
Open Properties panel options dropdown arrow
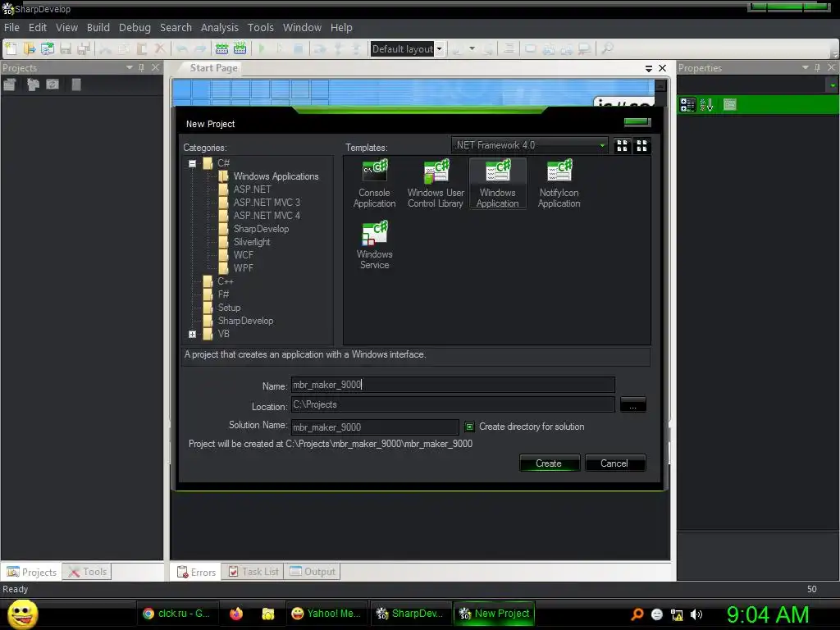[806, 67]
